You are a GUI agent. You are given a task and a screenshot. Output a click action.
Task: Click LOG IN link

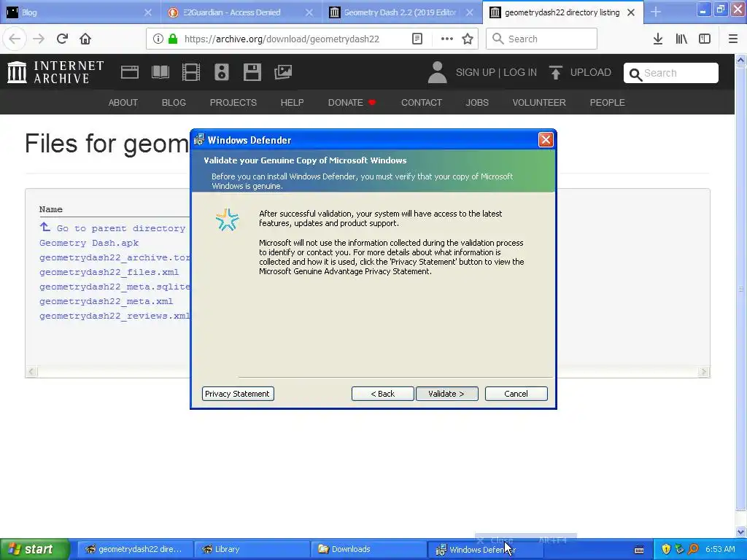pyautogui.click(x=520, y=72)
